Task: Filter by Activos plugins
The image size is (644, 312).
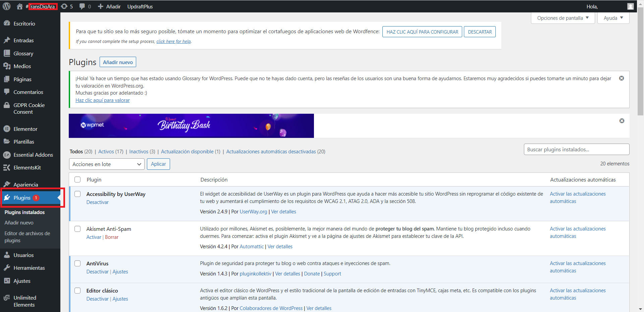Action: click(x=111, y=152)
